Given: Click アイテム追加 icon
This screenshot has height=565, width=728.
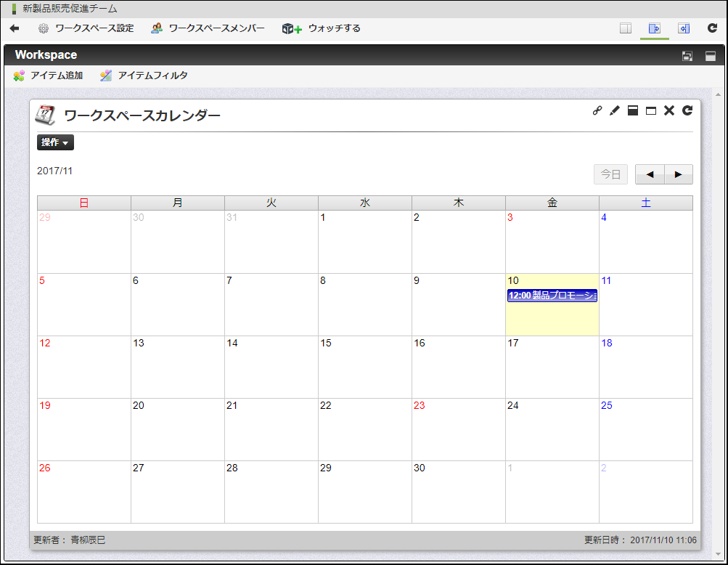Looking at the screenshot, I should [19, 76].
